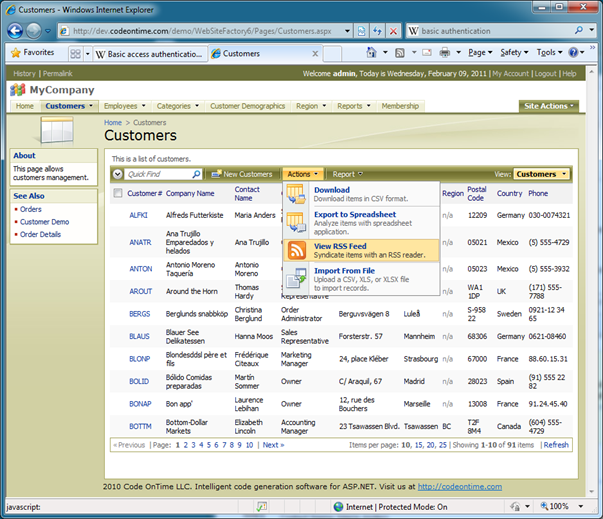Expand the Site Actions menu

coord(549,106)
